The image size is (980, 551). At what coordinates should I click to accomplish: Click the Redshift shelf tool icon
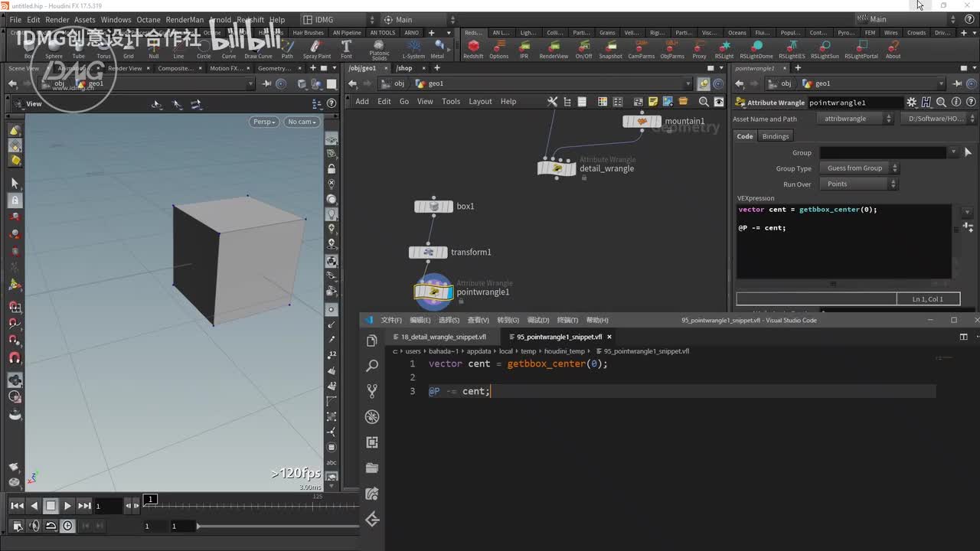coord(473,47)
